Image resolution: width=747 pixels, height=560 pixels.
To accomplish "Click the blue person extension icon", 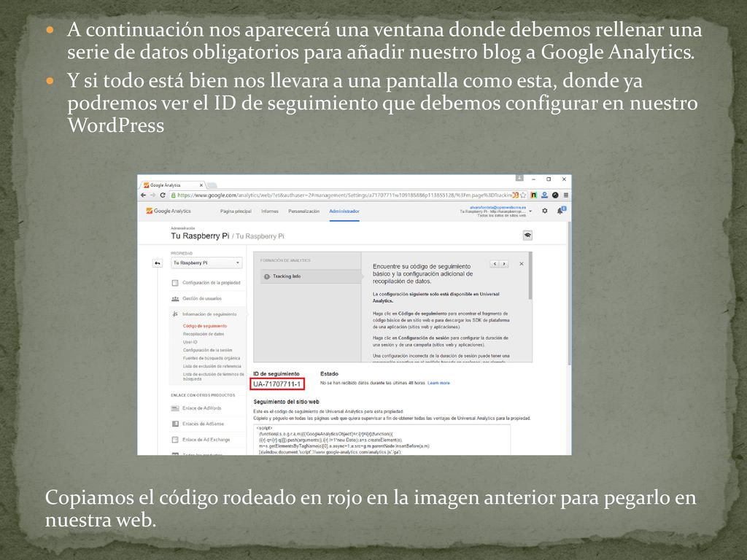I will coord(544,195).
